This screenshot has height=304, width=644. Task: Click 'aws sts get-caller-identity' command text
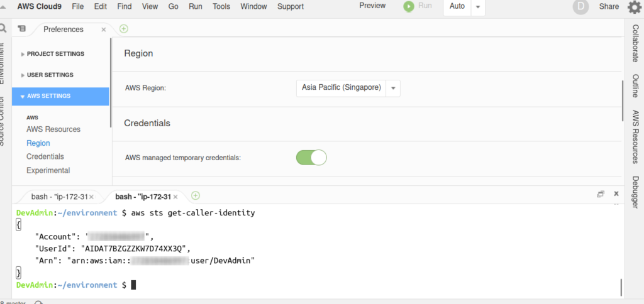tap(193, 214)
